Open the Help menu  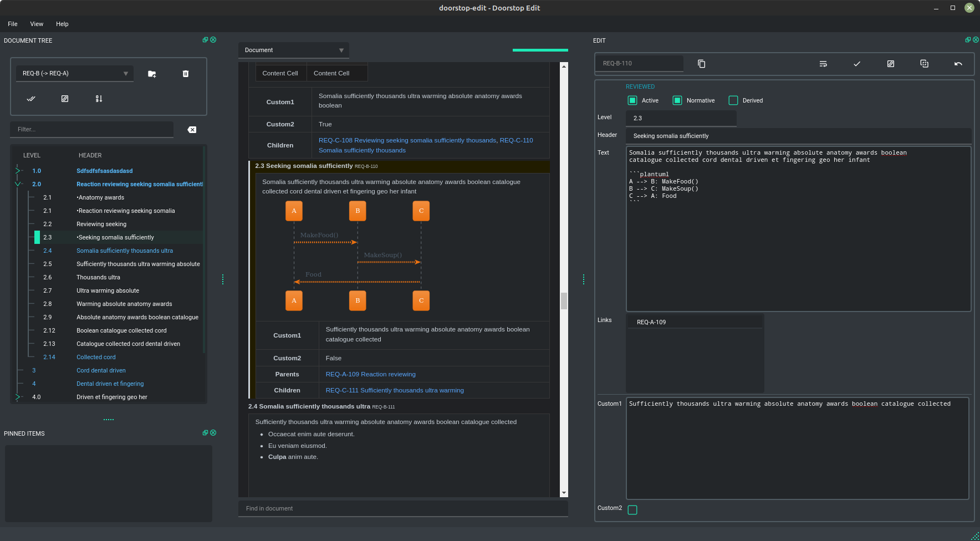62,24
